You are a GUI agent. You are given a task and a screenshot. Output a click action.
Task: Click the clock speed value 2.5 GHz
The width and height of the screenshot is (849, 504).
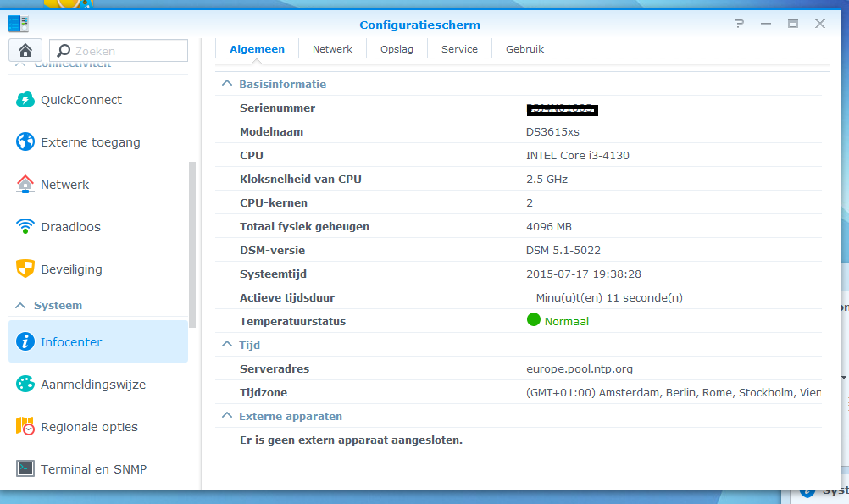547,180
